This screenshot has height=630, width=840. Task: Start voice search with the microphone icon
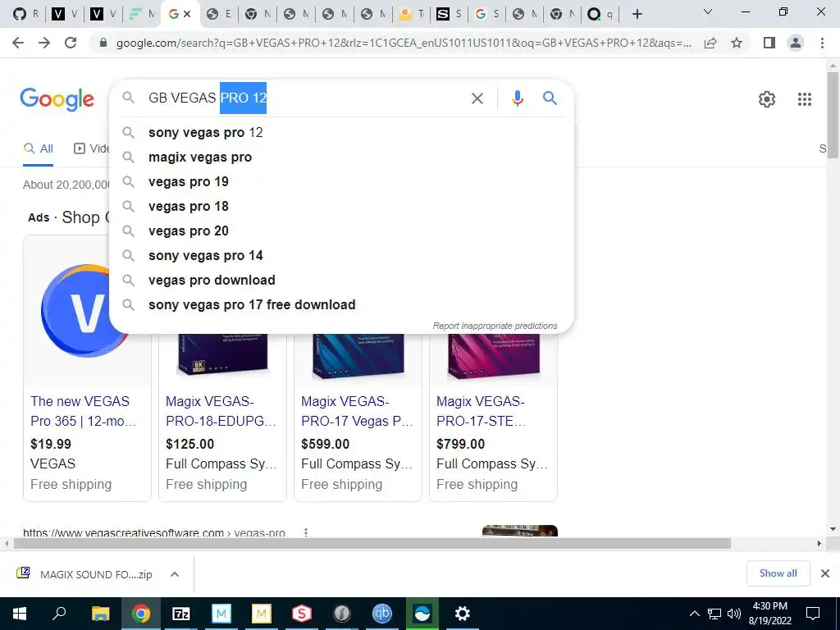[x=517, y=98]
